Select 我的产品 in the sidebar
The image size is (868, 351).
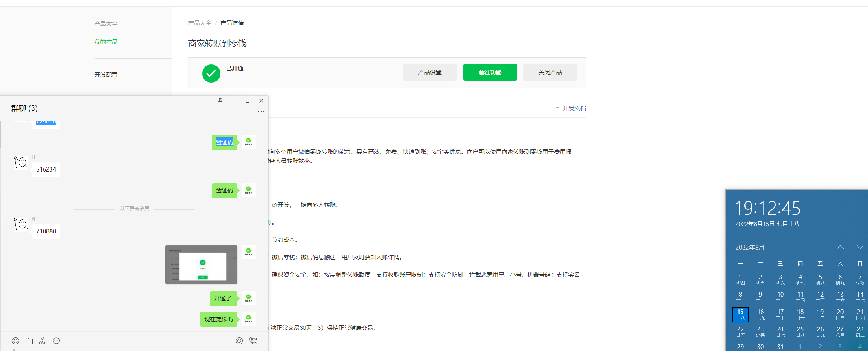click(106, 42)
